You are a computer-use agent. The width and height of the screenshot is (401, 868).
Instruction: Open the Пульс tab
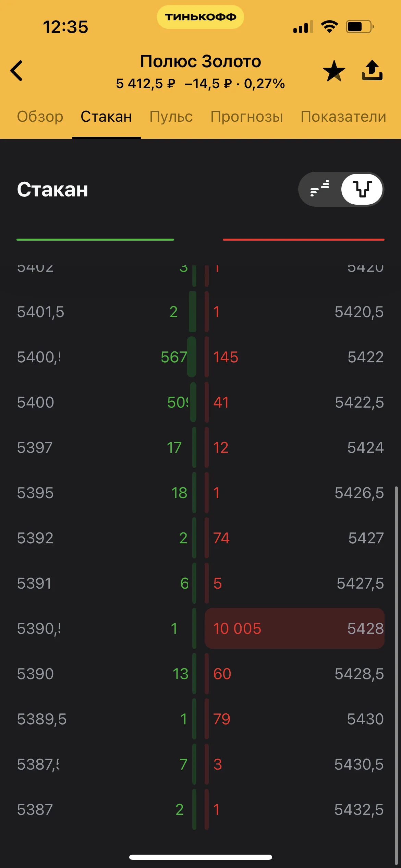171,117
